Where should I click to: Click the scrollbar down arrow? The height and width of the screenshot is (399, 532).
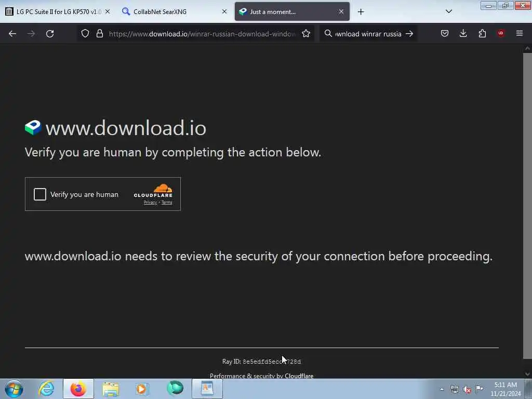(x=527, y=374)
